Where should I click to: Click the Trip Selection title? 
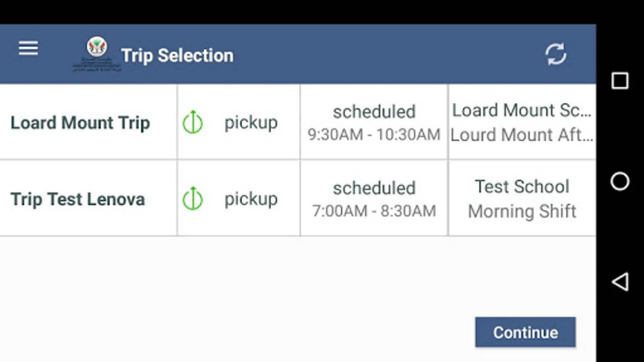177,56
